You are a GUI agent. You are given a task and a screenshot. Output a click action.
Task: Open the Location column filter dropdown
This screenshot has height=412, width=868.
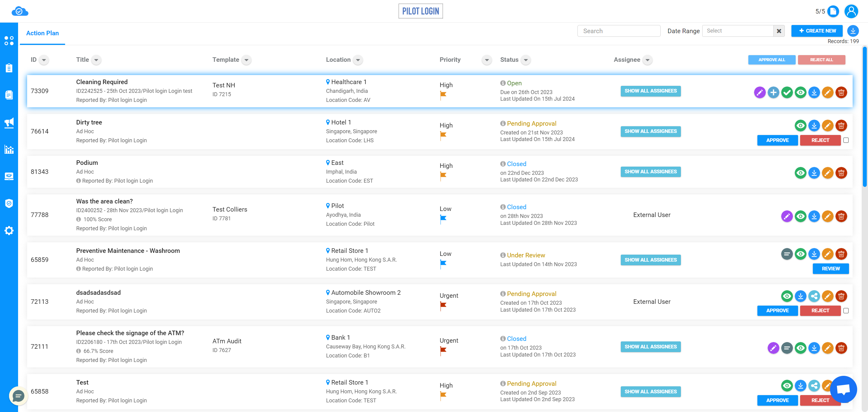358,60
